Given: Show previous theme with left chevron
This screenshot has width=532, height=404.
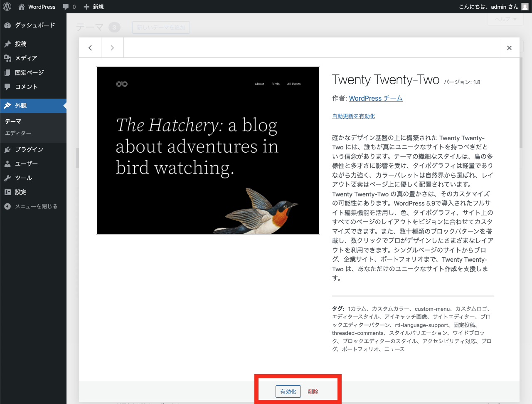Looking at the screenshot, I should point(90,48).
